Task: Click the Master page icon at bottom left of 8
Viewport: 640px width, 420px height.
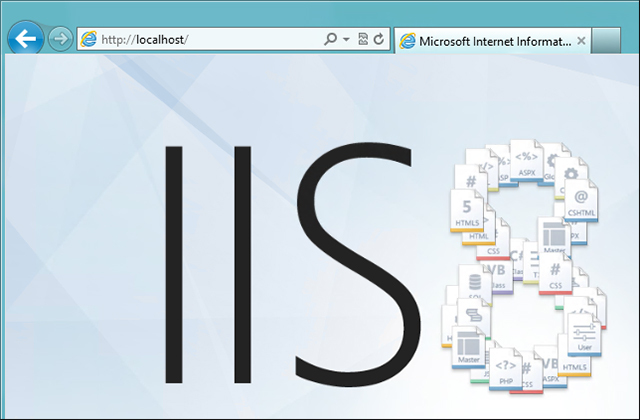Action: click(x=468, y=347)
